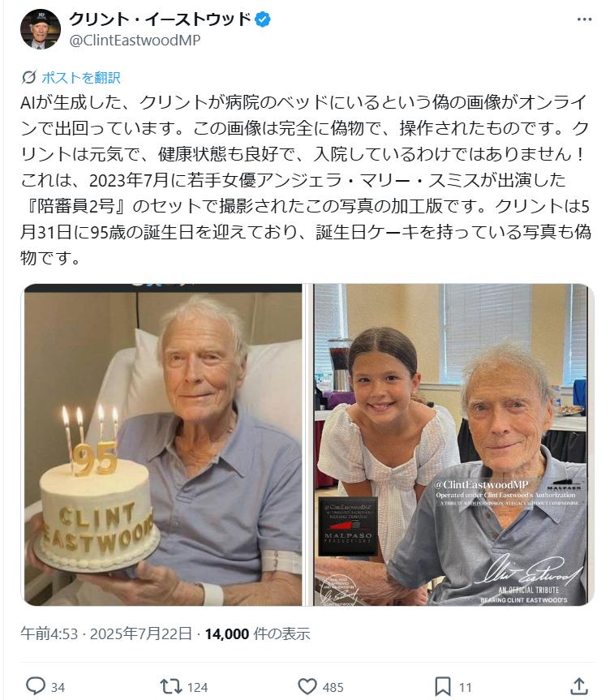
Task: Open the more options ellipsis menu
Action: click(x=584, y=19)
